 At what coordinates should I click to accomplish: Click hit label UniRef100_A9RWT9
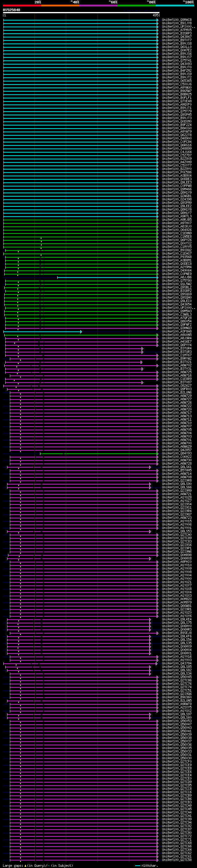tap(177, 704)
